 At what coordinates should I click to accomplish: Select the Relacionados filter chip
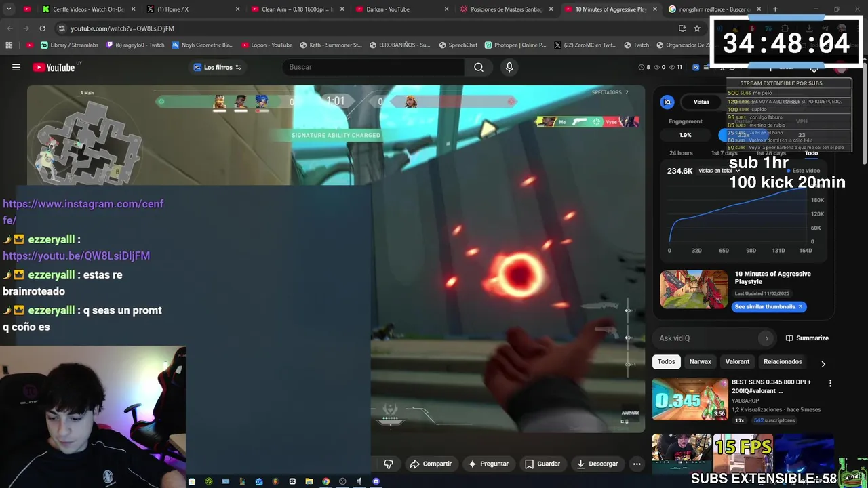(783, 361)
